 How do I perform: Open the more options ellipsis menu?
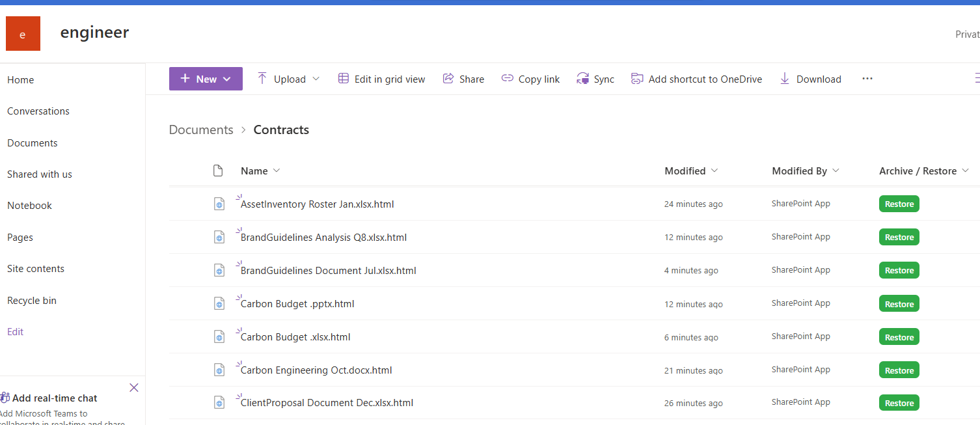click(867, 79)
